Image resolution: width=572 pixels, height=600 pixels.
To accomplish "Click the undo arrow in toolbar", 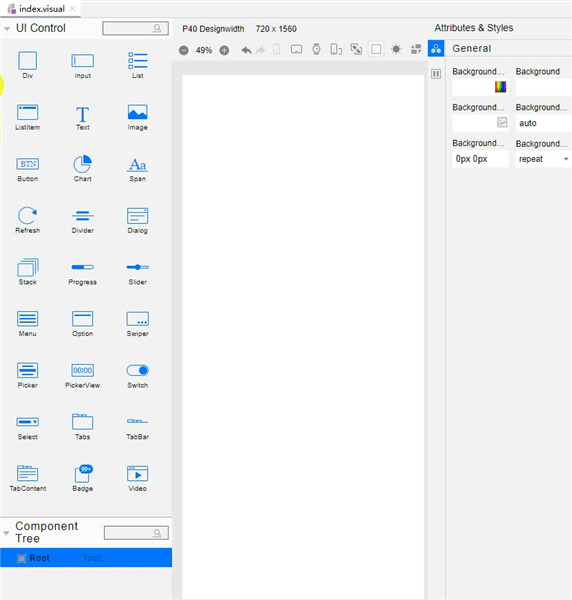I will 246,50.
